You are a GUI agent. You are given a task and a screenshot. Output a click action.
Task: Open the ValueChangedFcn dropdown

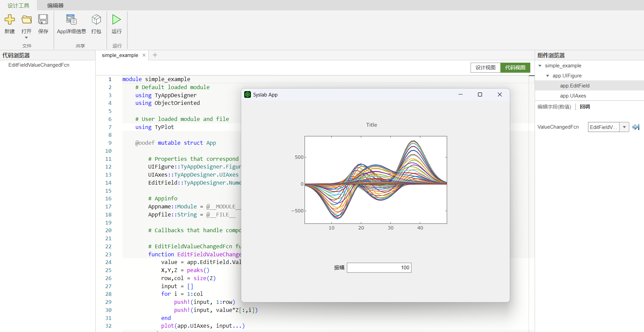pos(624,127)
